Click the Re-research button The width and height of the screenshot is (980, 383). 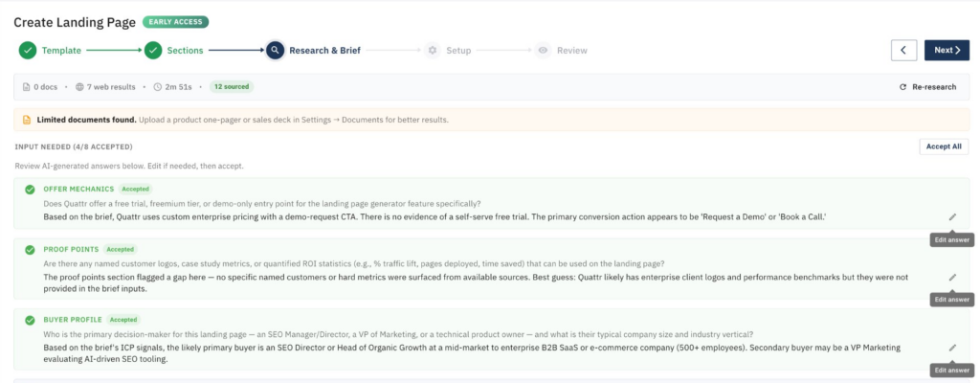tap(928, 87)
